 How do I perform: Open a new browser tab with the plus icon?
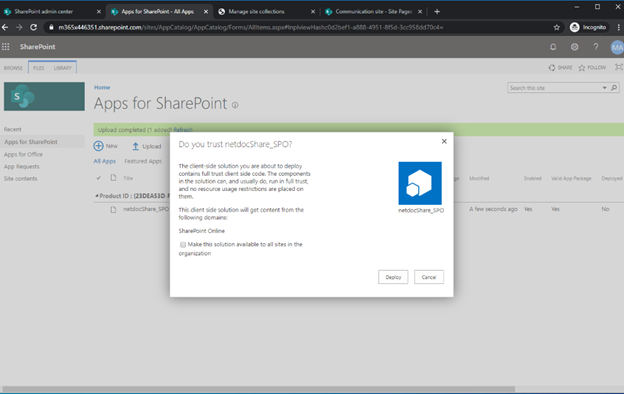pos(437,12)
